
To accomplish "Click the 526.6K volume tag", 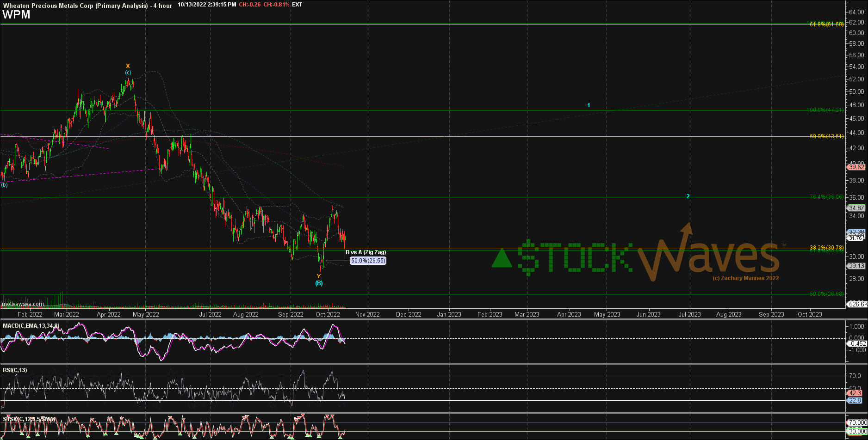I will point(857,304).
